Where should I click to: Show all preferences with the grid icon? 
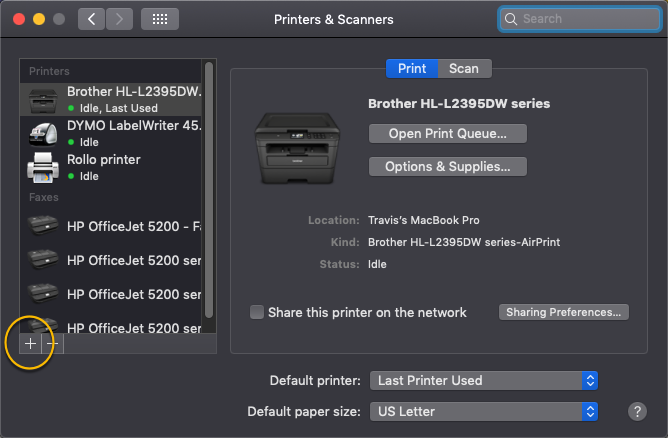click(x=160, y=19)
